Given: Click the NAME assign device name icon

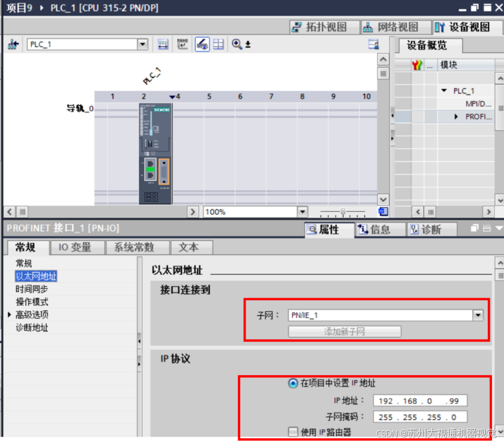Looking at the screenshot, I should 182,44.
